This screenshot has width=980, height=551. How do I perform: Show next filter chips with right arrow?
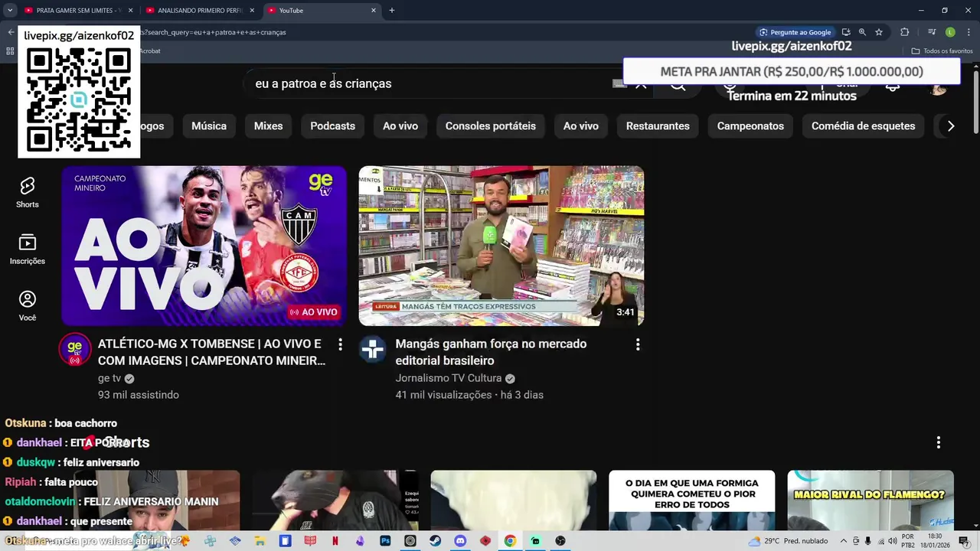[951, 126]
